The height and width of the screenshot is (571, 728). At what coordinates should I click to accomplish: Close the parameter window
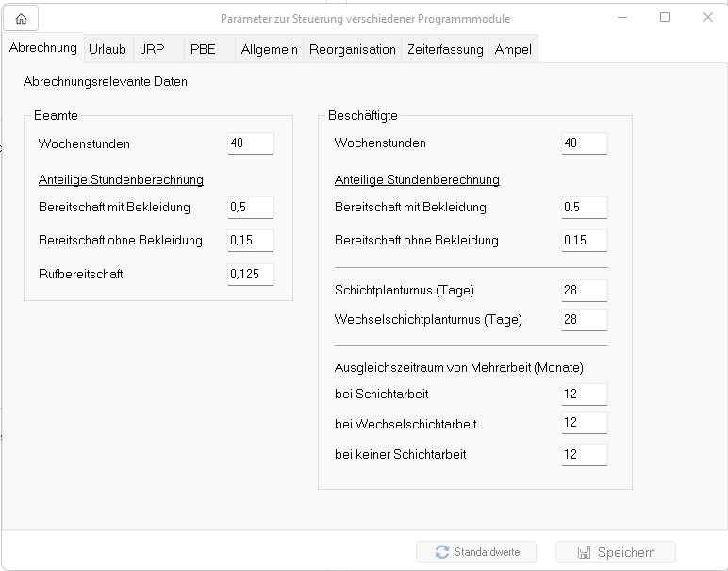(x=708, y=18)
